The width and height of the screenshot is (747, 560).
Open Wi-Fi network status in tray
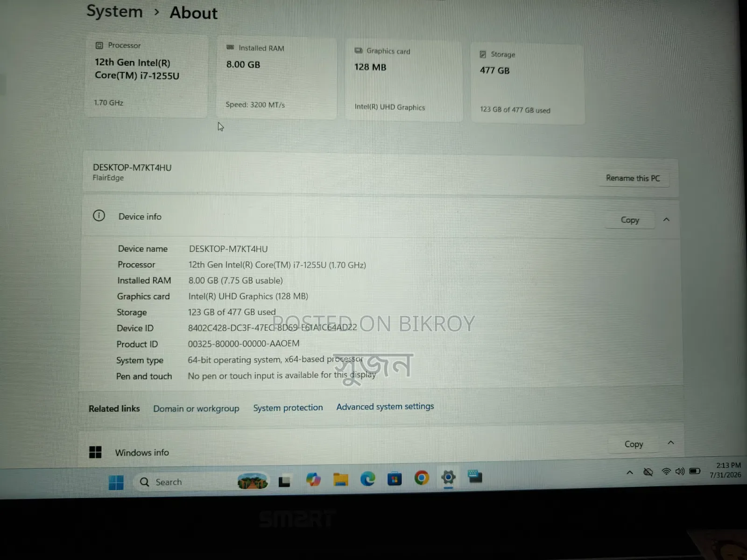click(x=666, y=472)
